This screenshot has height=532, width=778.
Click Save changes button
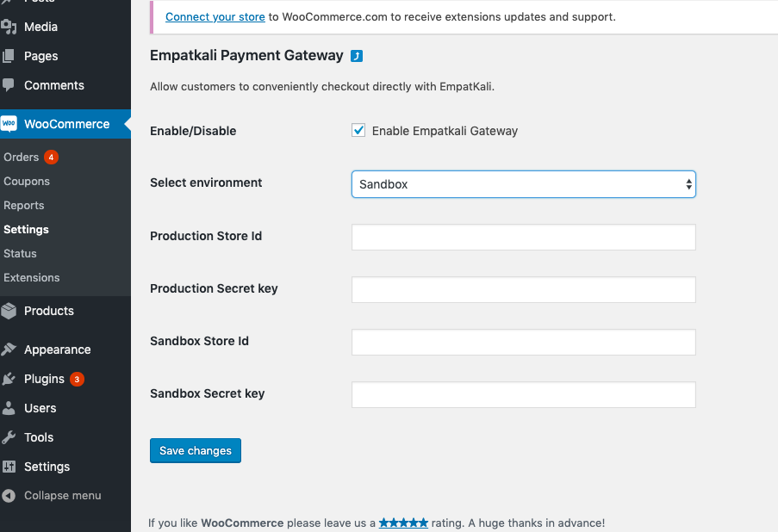(196, 451)
